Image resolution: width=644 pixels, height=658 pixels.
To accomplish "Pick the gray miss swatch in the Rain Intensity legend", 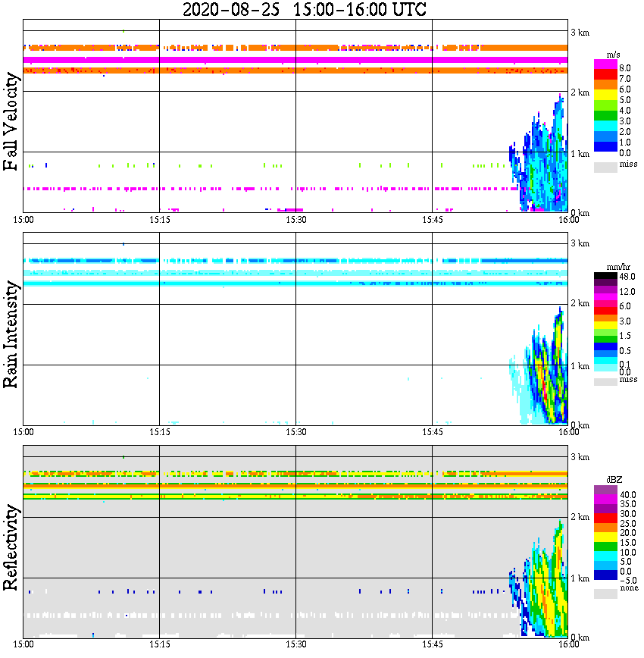I will click(x=605, y=381).
